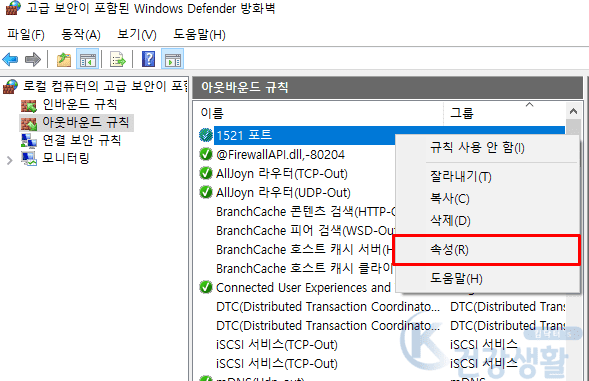Select the AllJoyn 라우터(TCP-Out) rule
The height and width of the screenshot is (381, 589).
click(282, 174)
